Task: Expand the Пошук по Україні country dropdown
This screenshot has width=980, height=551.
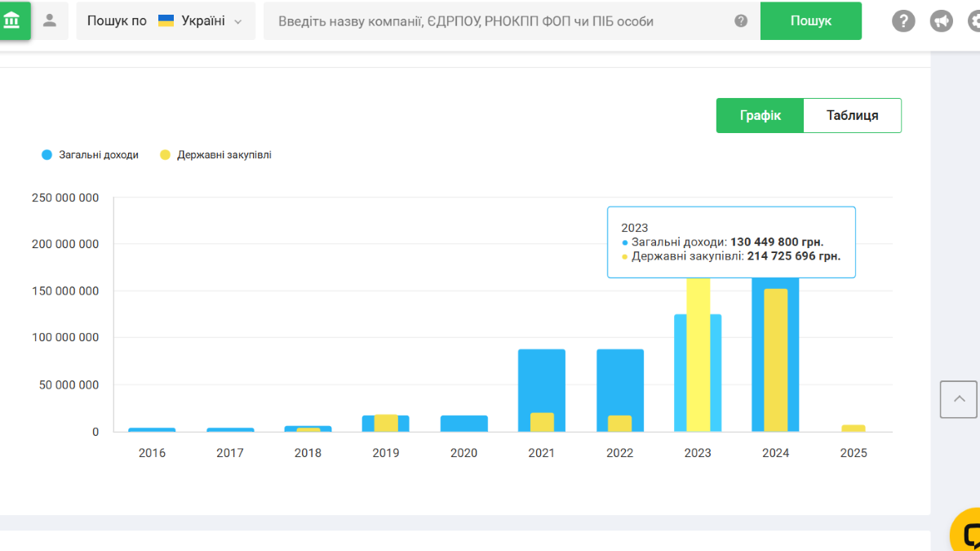Action: [x=166, y=21]
